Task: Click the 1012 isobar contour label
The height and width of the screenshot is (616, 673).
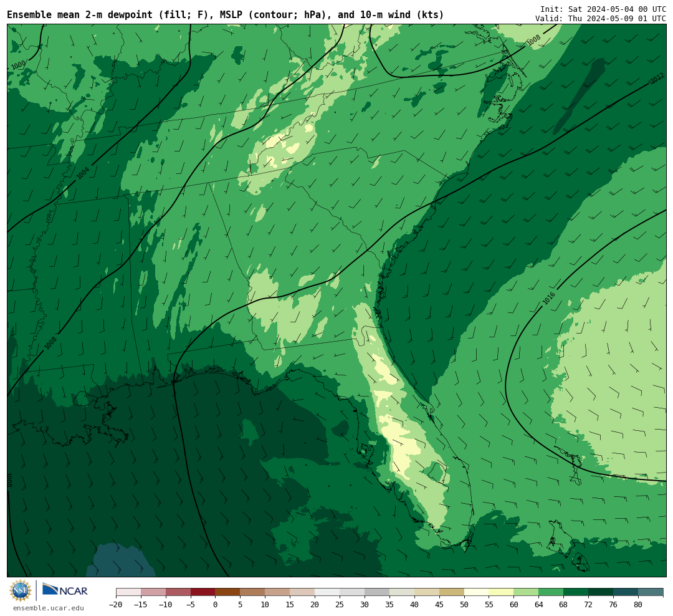Action: click(x=657, y=79)
